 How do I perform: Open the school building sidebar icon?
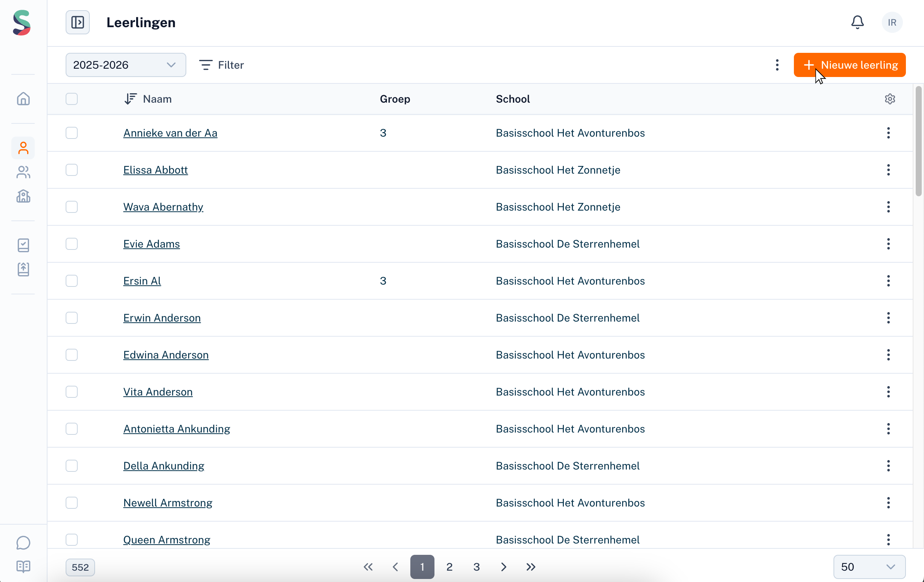(23, 196)
